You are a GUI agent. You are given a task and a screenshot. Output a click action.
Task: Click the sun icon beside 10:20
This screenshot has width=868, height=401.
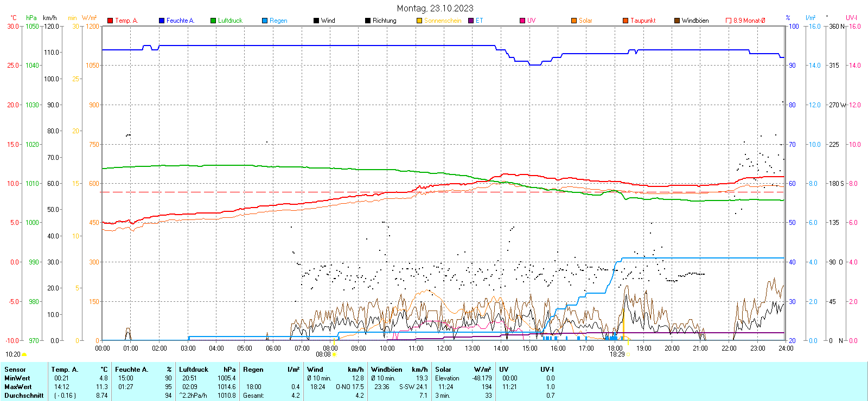[x=24, y=354]
